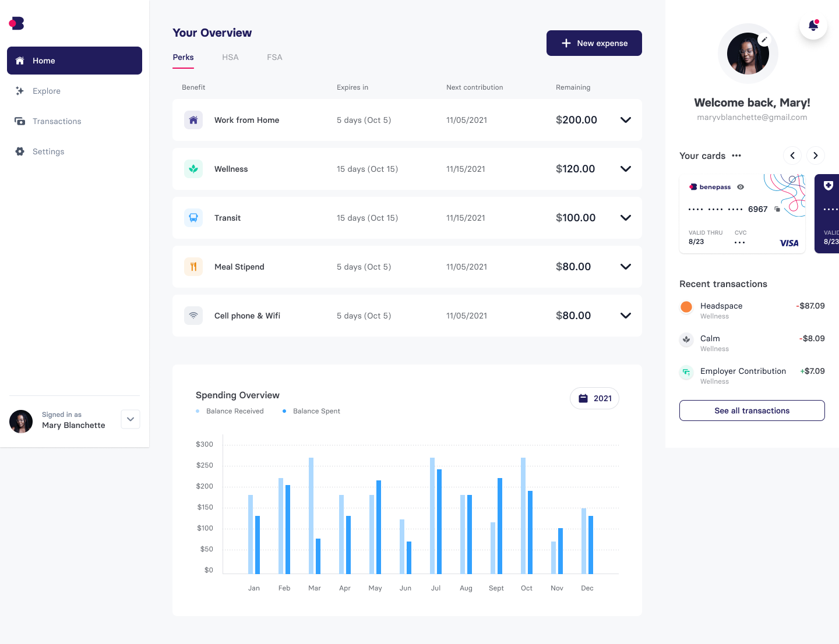Click the Employer Contribution icon
This screenshot has width=839, height=644.
686,372
